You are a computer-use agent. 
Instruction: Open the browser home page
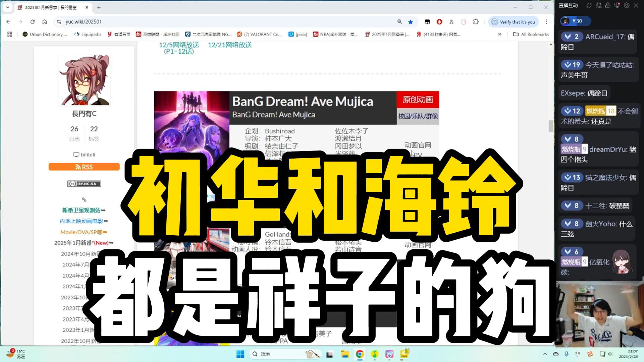tap(45, 22)
